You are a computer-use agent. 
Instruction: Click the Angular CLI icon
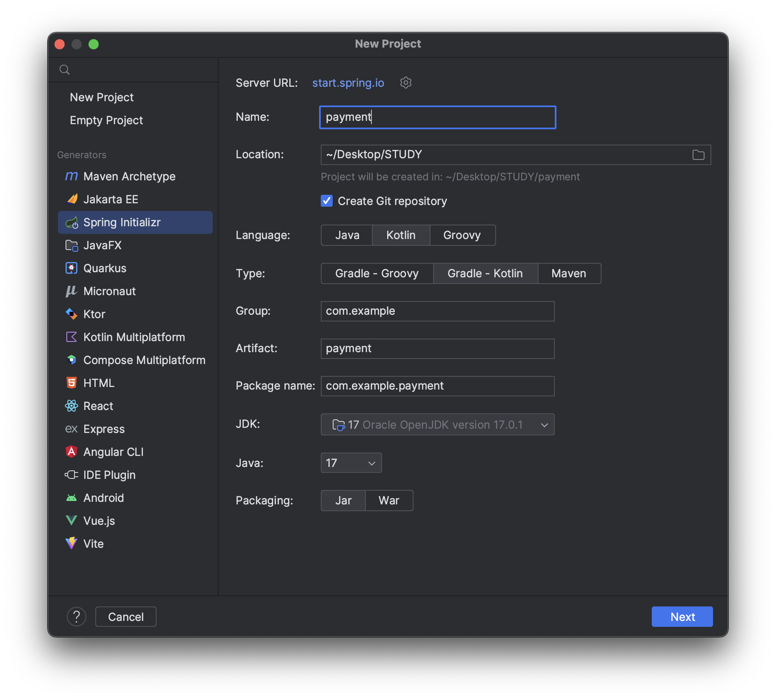(71, 452)
